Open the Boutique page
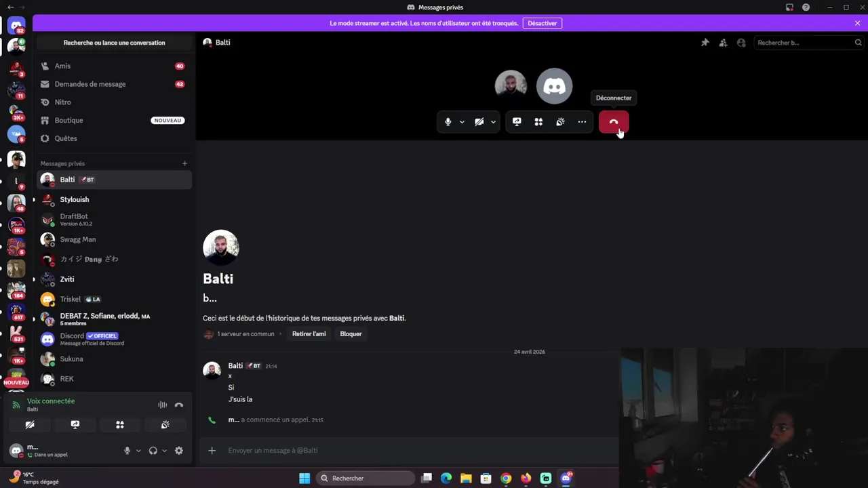 click(x=114, y=120)
